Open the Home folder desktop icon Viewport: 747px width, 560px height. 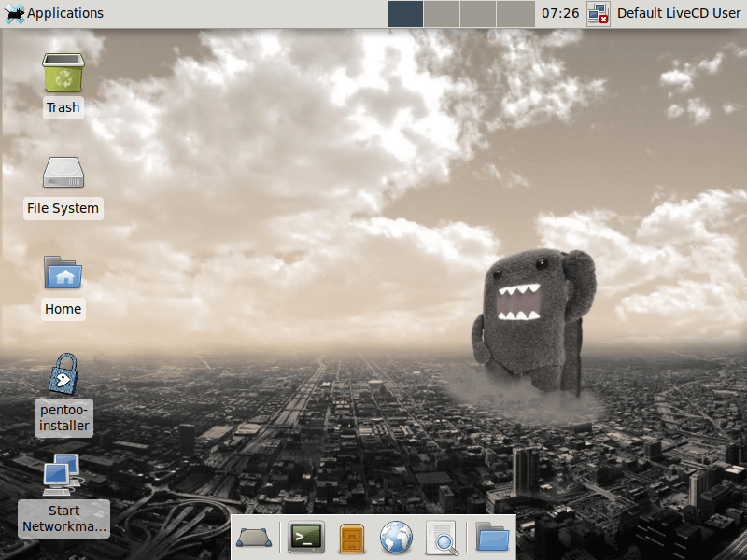point(63,273)
